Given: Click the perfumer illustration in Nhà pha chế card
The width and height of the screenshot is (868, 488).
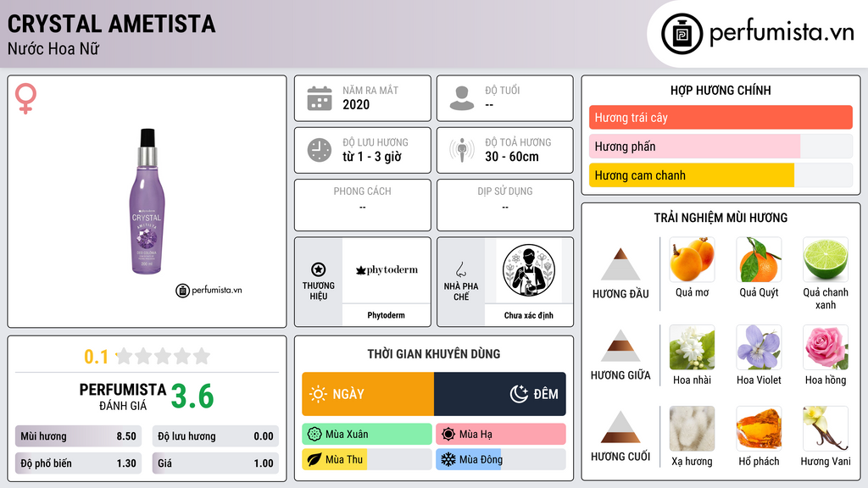Looking at the screenshot, I should [529, 270].
